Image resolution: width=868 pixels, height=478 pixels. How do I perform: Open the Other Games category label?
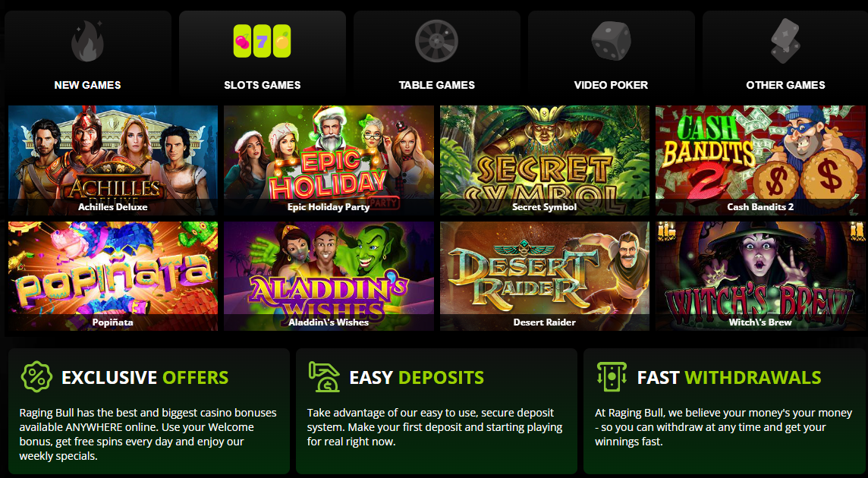click(x=785, y=85)
